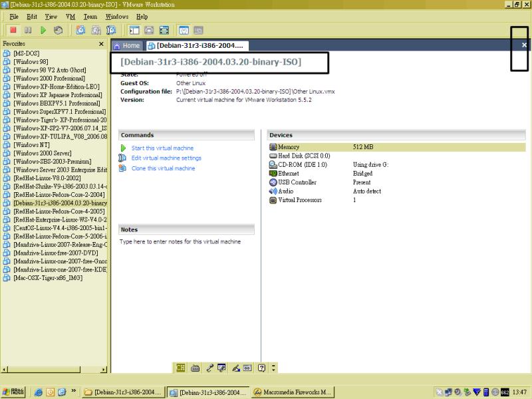This screenshot has height=399, width=532.
Task: Close the current Debian virtual machine tab
Action: tap(524, 45)
